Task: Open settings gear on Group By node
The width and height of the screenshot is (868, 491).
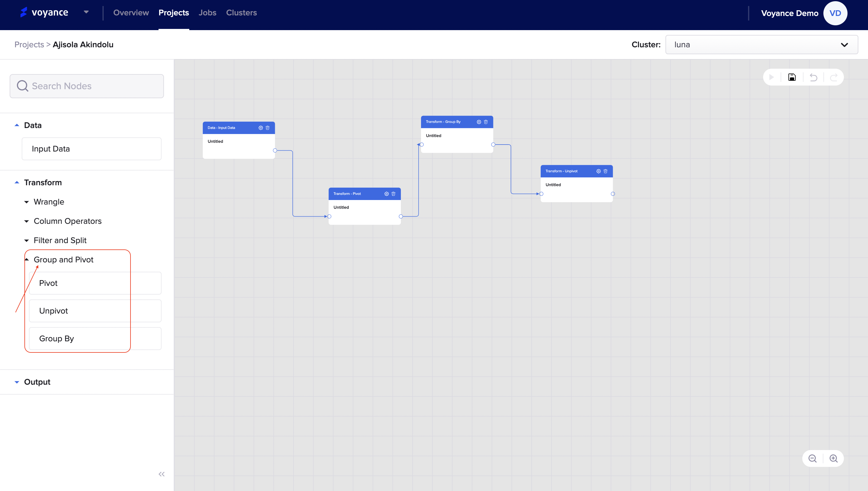Action: tap(479, 122)
